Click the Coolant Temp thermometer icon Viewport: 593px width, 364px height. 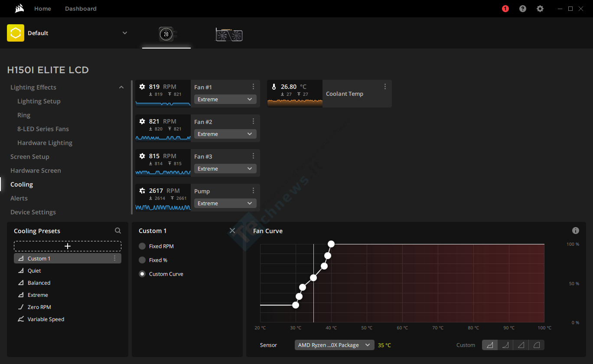pos(274,87)
